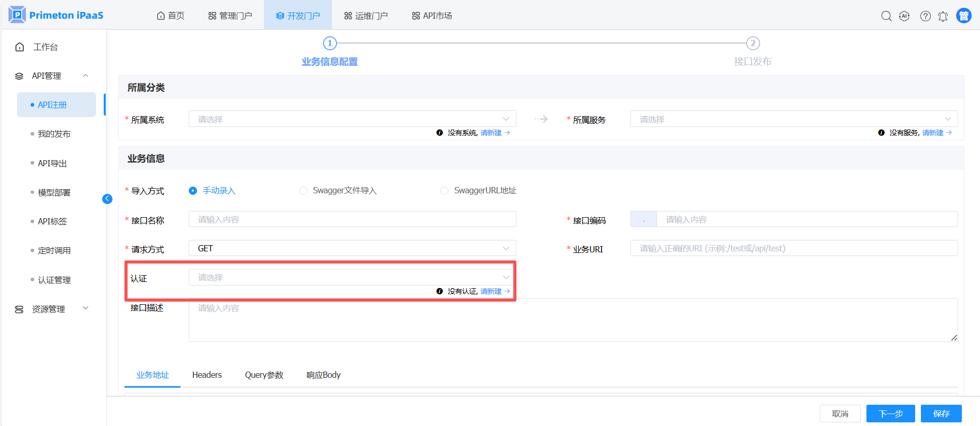Open the help question mark icon

925,16
